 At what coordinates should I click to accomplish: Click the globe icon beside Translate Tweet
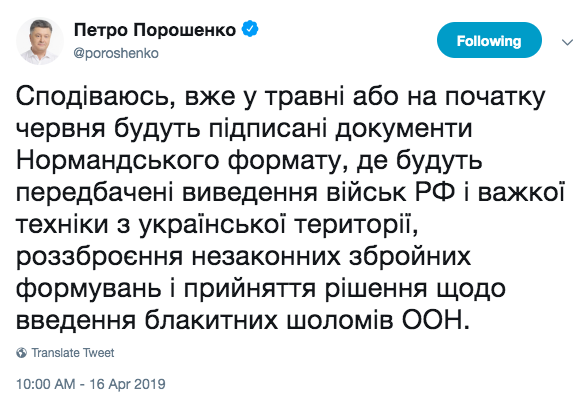[x=22, y=353]
